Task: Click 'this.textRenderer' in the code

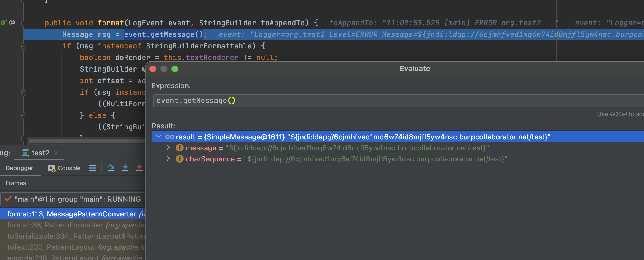Action: point(201,58)
